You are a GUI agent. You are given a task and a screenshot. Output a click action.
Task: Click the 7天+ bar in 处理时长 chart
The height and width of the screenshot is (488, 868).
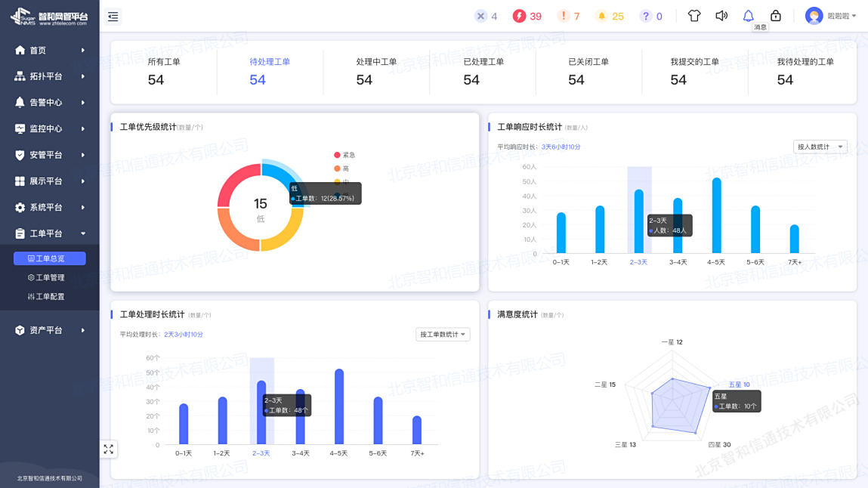pos(417,430)
